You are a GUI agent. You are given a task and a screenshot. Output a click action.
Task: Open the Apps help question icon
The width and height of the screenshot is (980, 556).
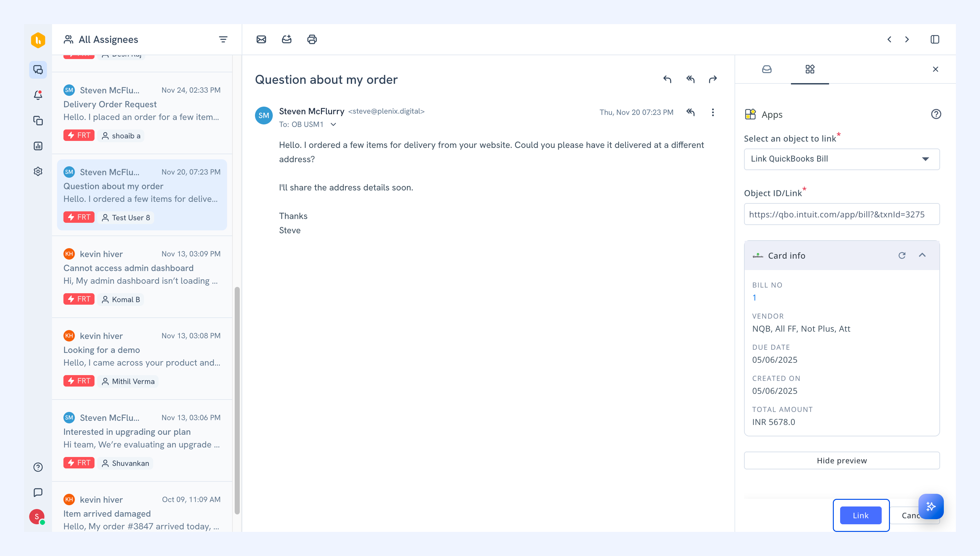[936, 114]
